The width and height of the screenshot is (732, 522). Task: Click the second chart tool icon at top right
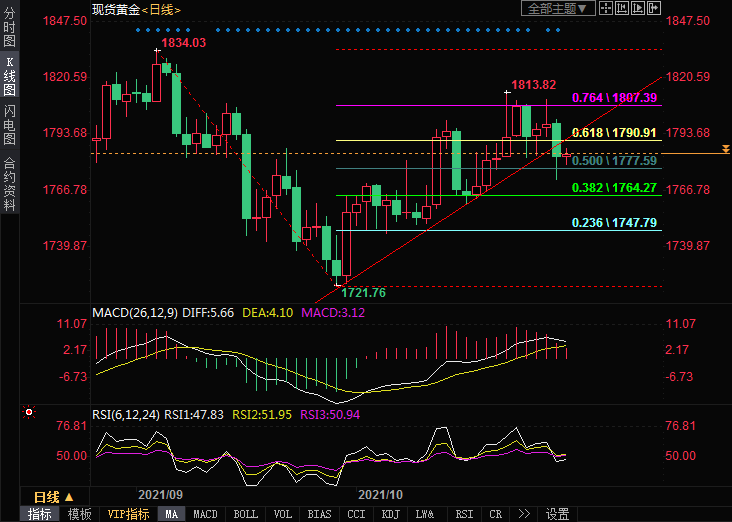pos(623,9)
